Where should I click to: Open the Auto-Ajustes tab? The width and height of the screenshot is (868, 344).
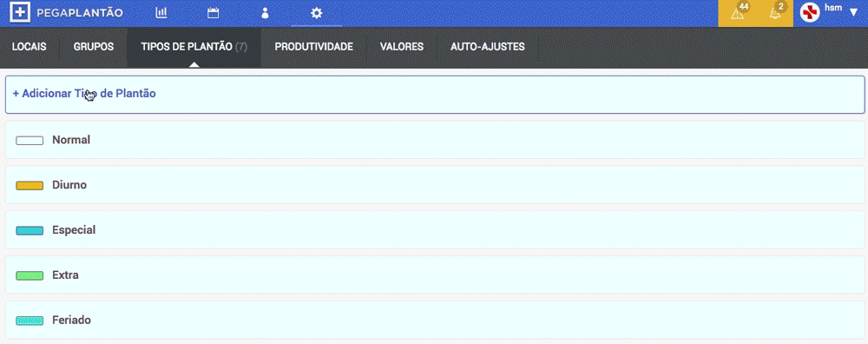pyautogui.click(x=488, y=47)
